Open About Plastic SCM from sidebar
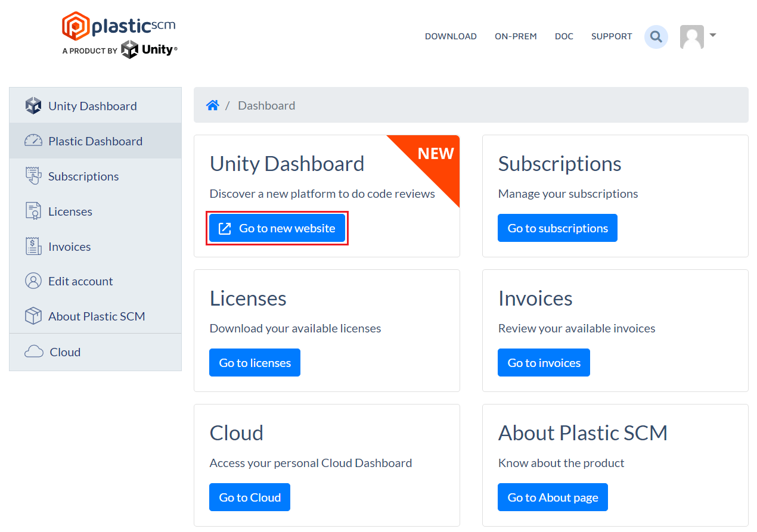This screenshot has width=757, height=532. tap(95, 316)
